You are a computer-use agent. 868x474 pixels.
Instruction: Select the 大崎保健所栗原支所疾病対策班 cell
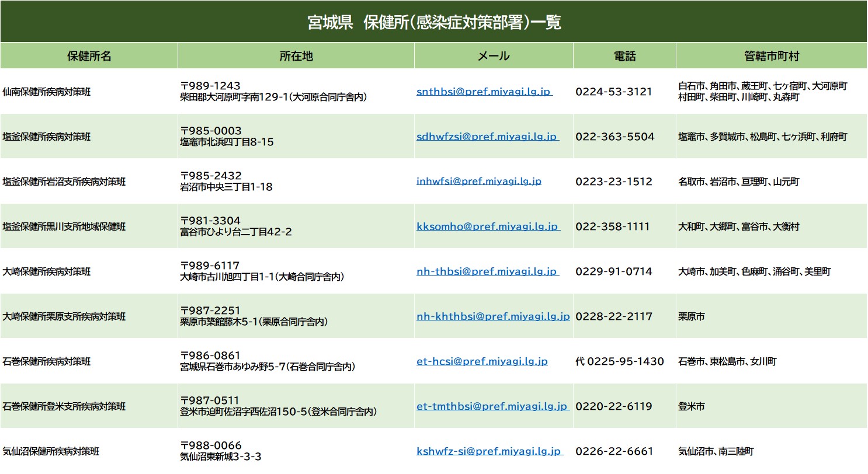tap(89, 316)
